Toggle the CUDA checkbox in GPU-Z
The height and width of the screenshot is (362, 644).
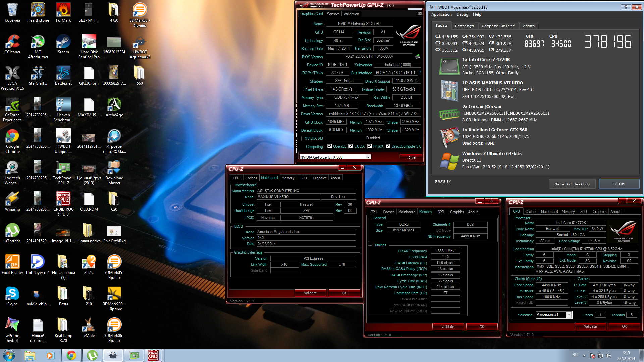pos(351,146)
